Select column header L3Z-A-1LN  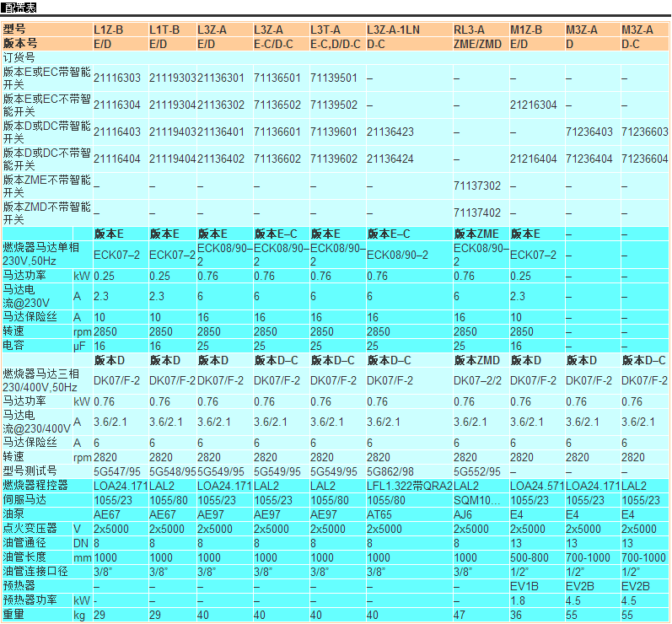[393, 30]
